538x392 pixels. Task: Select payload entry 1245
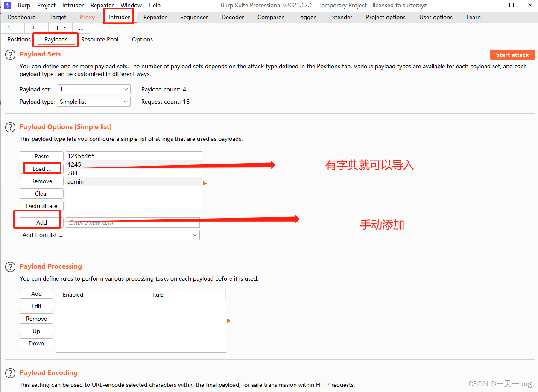[134, 164]
